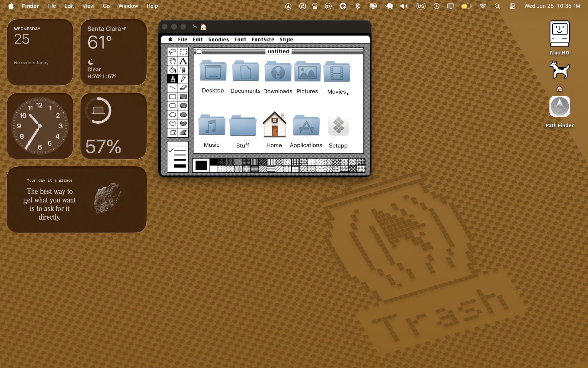
Task: Choose the Spray Can tool
Action: (x=183, y=70)
